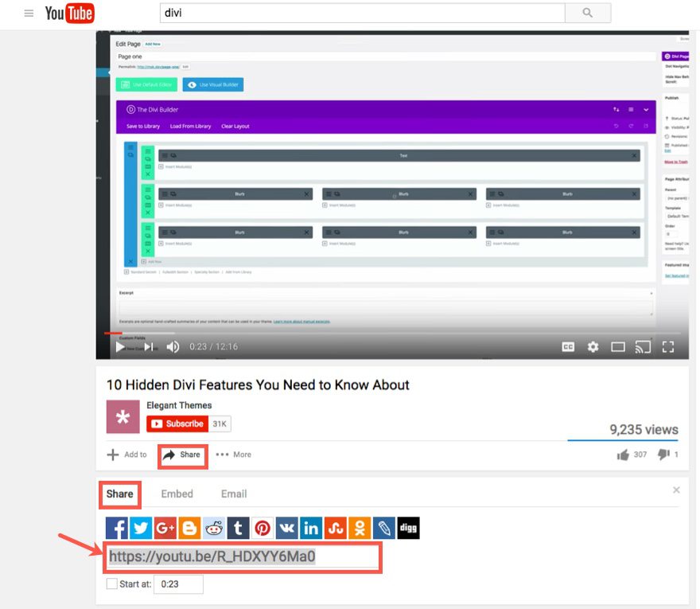Share the video via Tumblr
This screenshot has height=609, width=700.
pos(239,527)
